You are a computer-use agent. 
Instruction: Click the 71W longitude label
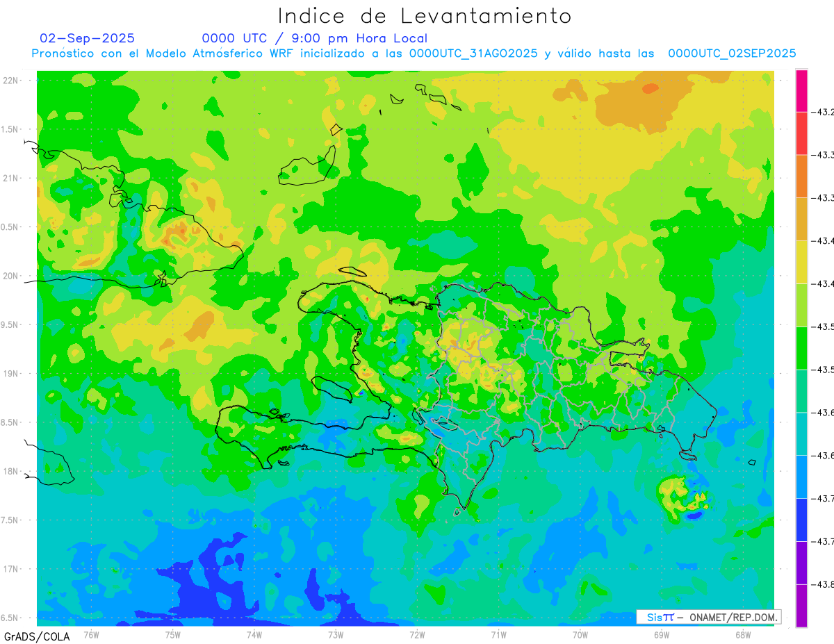point(499,636)
